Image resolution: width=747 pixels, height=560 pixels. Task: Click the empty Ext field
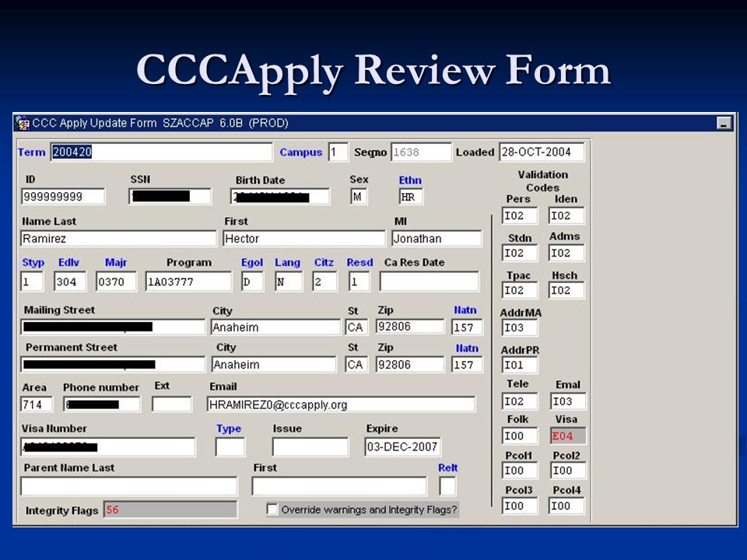point(171,404)
